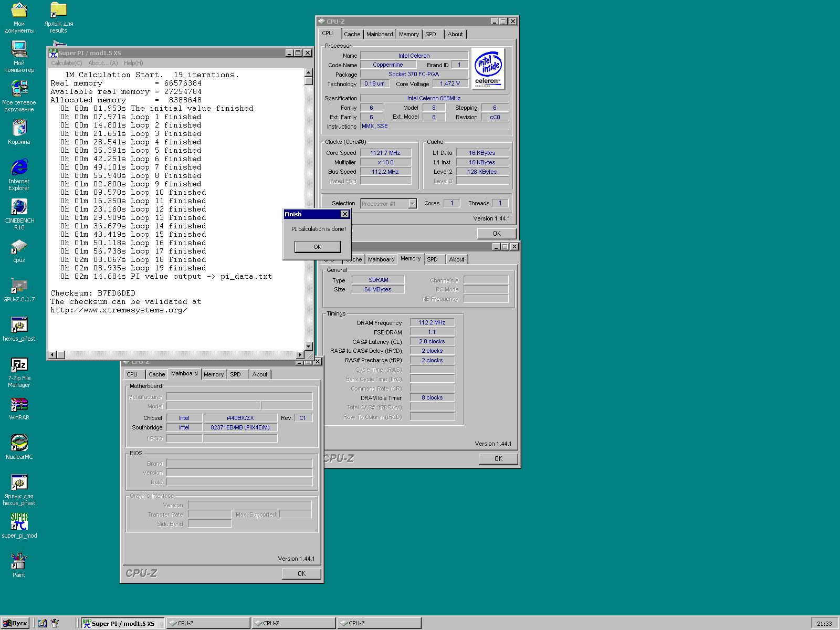Click the second quick launch icon in taskbar
The height and width of the screenshot is (630, 840).
pos(55,623)
